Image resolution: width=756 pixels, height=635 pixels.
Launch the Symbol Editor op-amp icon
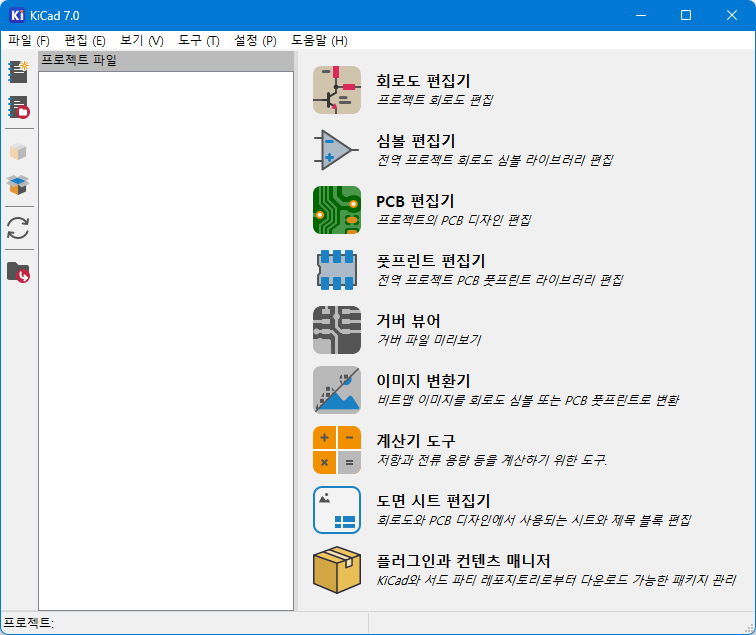pyautogui.click(x=337, y=150)
